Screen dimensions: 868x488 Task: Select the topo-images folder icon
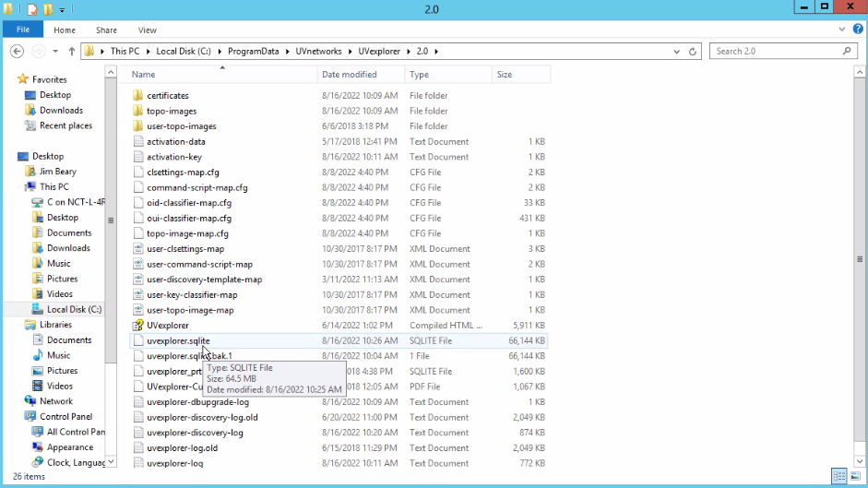click(138, 111)
